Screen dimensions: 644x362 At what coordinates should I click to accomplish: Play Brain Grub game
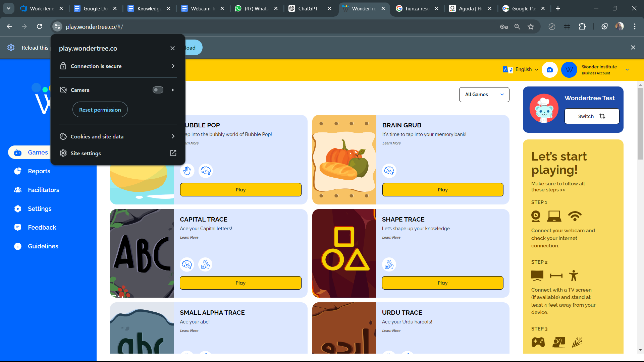[443, 190]
